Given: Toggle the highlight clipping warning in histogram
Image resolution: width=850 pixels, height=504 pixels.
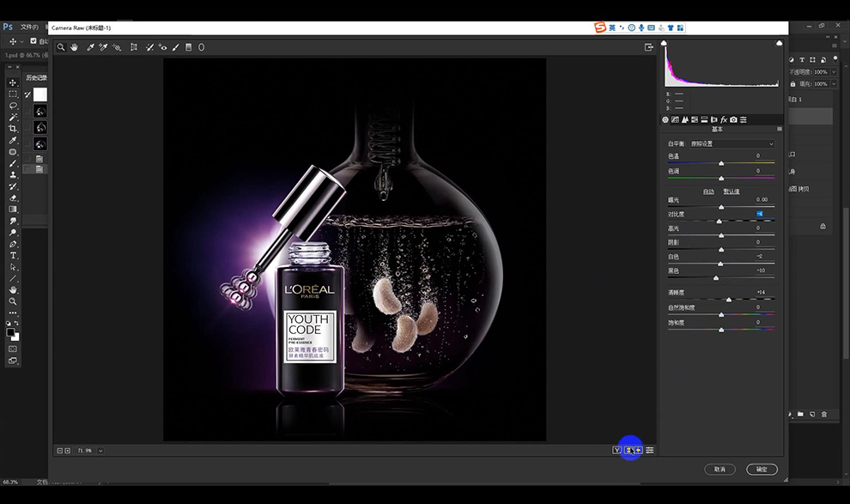Looking at the screenshot, I should coord(780,43).
